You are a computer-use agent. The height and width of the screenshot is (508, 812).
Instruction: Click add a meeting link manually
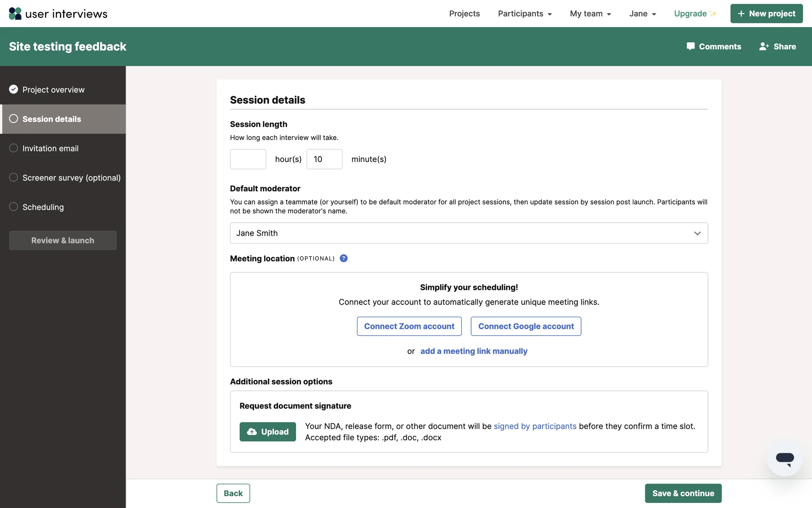pos(474,351)
